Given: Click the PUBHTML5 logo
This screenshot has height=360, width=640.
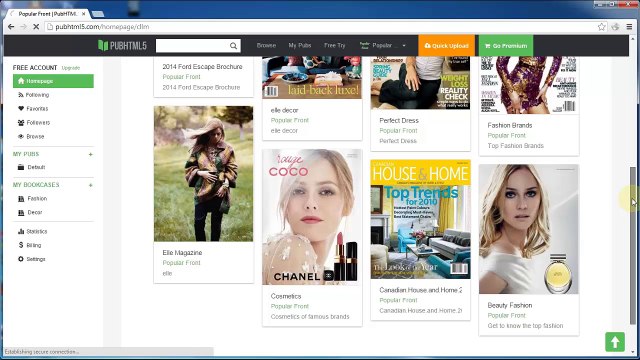Looking at the screenshot, I should 122,45.
